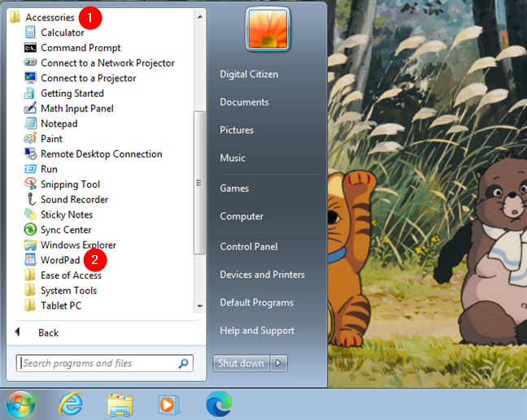Screen dimensions: 527x420
Task: Select the Snipping Tool label
Action: [70, 184]
